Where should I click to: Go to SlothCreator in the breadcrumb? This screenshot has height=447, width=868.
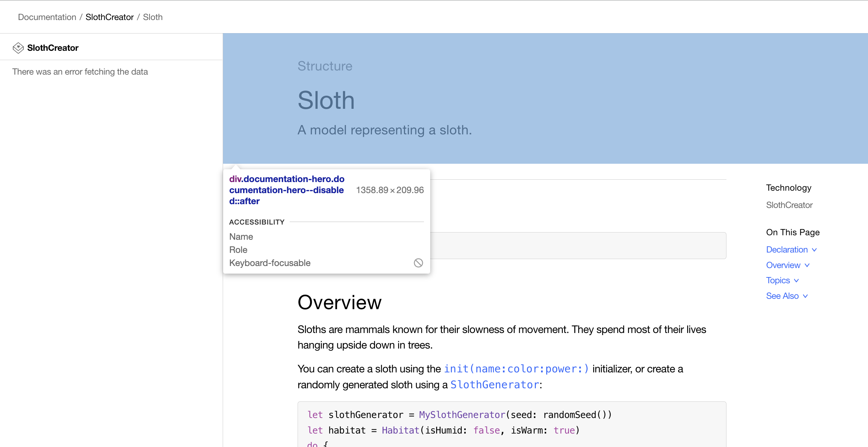click(x=109, y=17)
